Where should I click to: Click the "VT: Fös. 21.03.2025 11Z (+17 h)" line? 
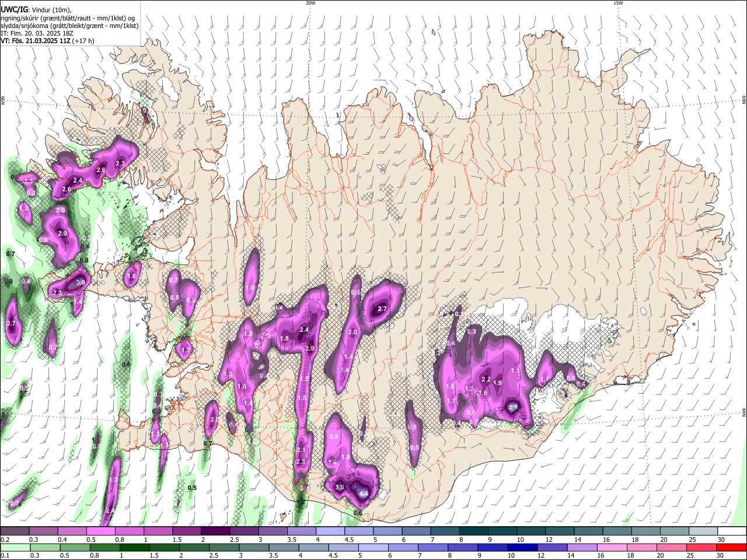tap(47, 41)
